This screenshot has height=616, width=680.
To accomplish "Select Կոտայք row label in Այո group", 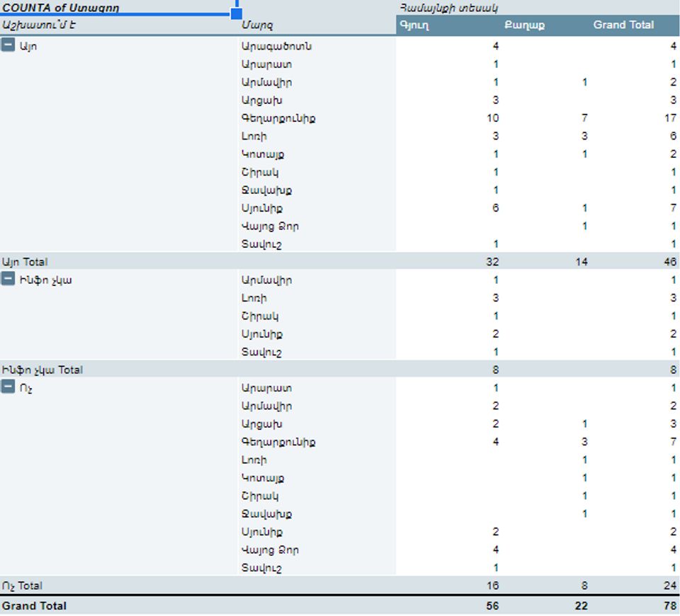I will pyautogui.click(x=262, y=154).
